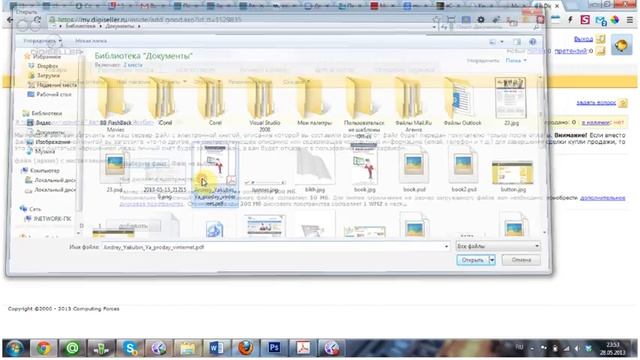Open the Visual Studio 2008 folder
The height and width of the screenshot is (360, 640).
264,104
